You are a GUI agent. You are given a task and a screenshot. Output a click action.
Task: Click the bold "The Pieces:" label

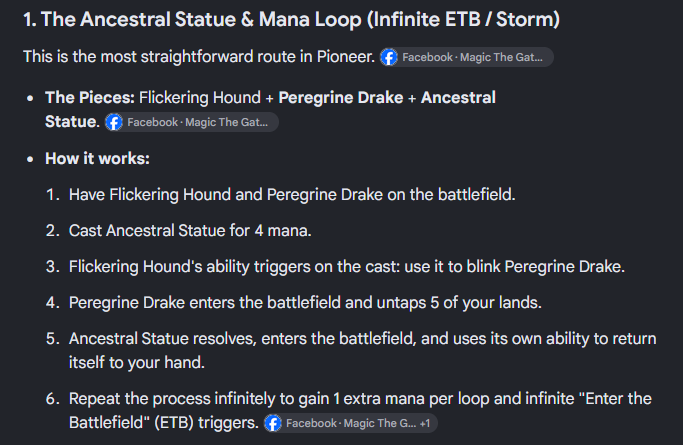90,98
